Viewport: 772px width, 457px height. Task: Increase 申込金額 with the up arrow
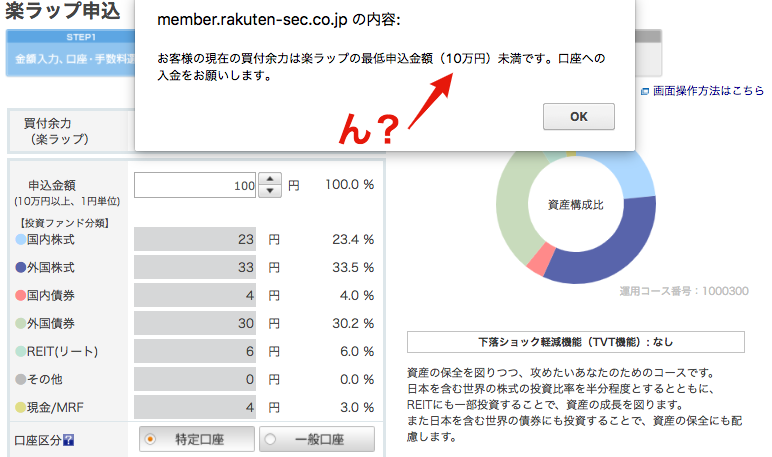[270, 179]
